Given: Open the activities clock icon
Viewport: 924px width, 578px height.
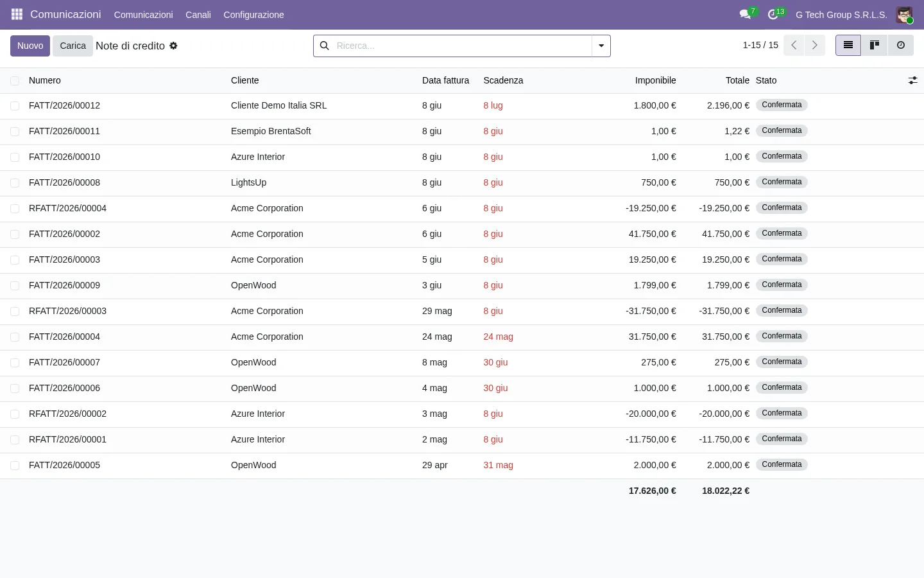Looking at the screenshot, I should tap(773, 14).
